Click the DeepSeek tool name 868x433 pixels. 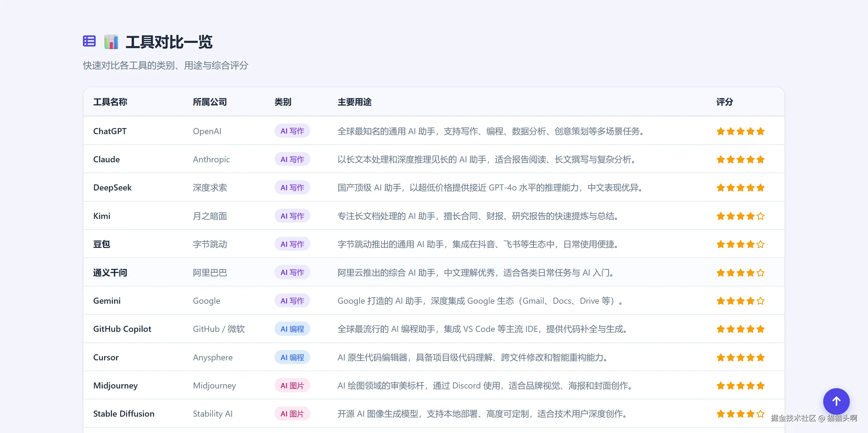[x=113, y=187]
